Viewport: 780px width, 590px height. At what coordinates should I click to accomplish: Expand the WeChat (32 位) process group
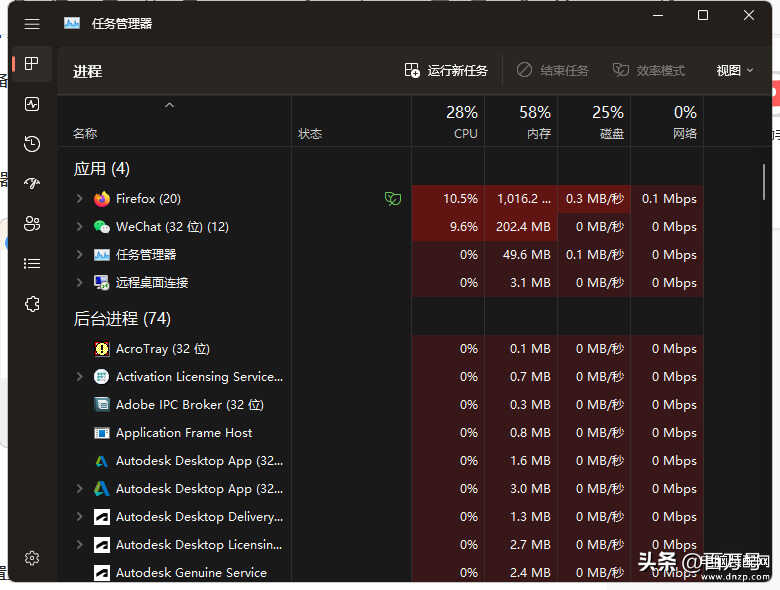79,227
